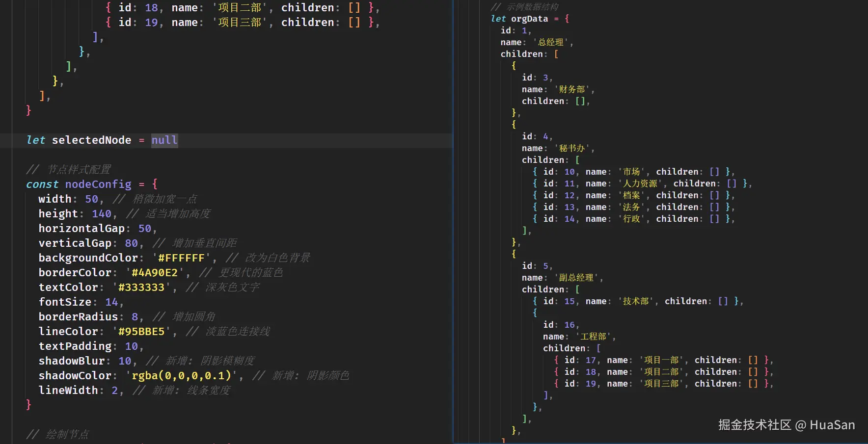868x444 pixels.
Task: Click the name string '行政'
Action: (631, 219)
